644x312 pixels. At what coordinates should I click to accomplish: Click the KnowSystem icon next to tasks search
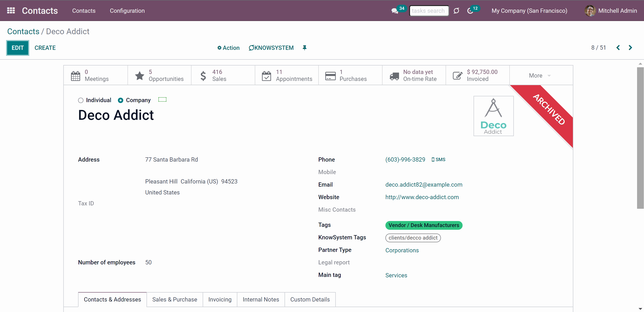point(456,11)
